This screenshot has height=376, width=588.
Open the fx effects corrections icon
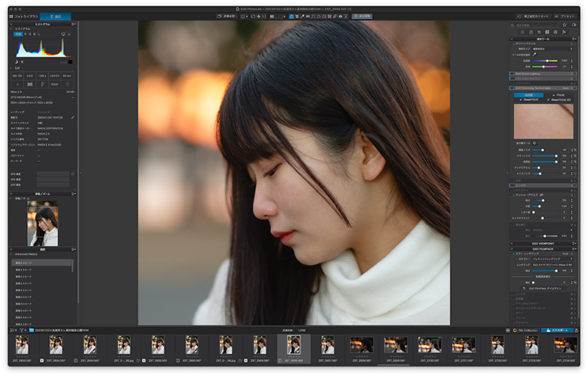(x=564, y=32)
